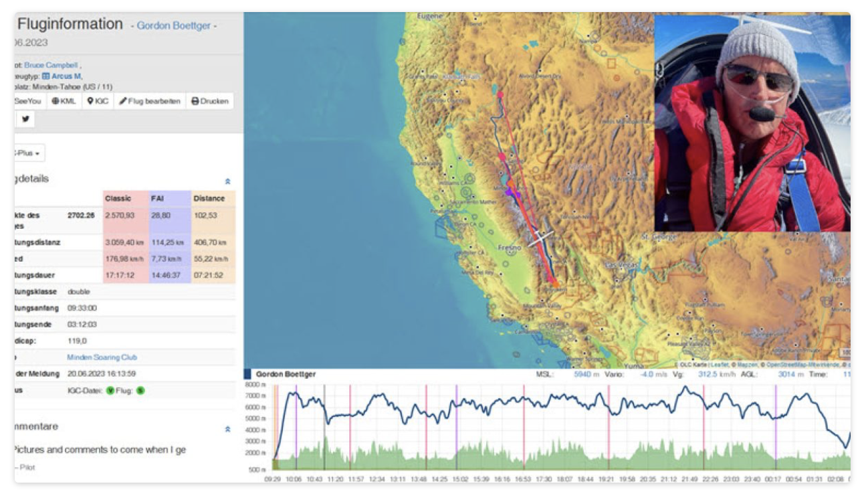Select the FAI column header
868x494 pixels.
pos(170,199)
